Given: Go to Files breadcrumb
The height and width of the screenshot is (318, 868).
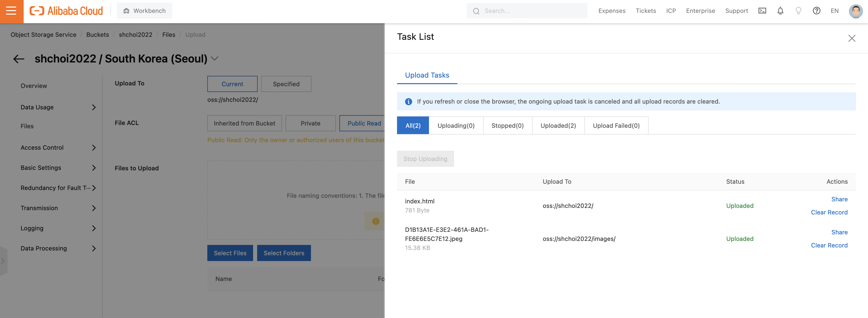Looking at the screenshot, I should click(x=169, y=35).
